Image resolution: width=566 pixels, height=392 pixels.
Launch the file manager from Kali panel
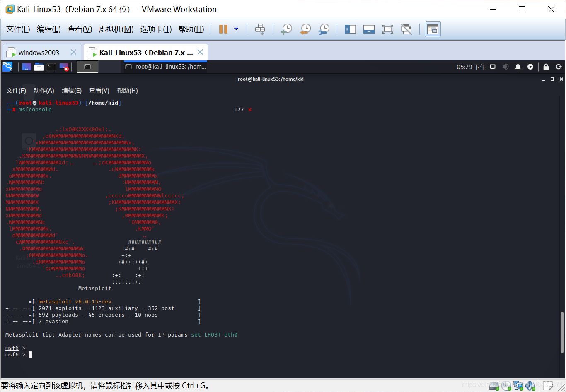39,67
